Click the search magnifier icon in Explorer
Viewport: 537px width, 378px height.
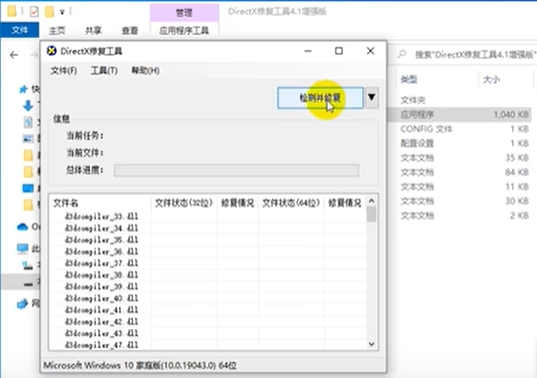402,54
